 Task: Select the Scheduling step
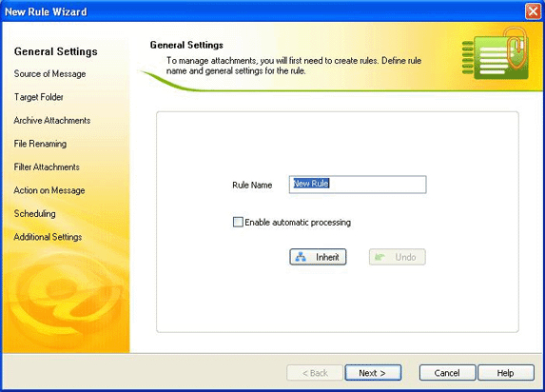35,213
